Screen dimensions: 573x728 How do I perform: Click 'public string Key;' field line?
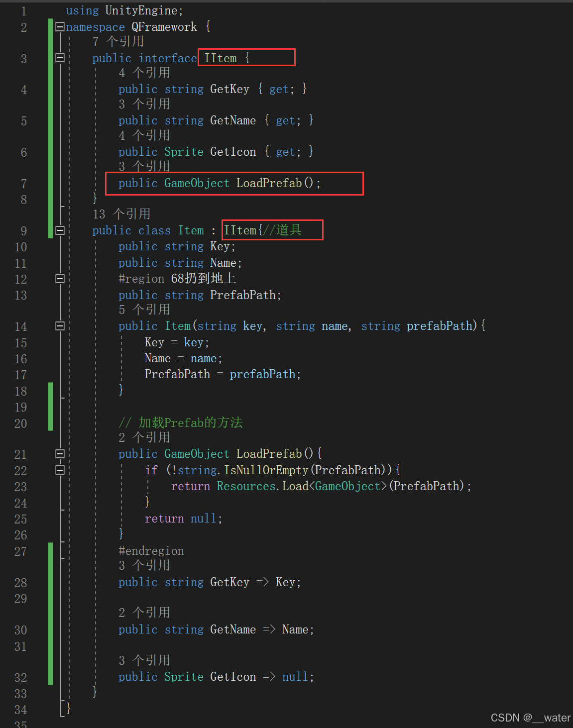177,246
